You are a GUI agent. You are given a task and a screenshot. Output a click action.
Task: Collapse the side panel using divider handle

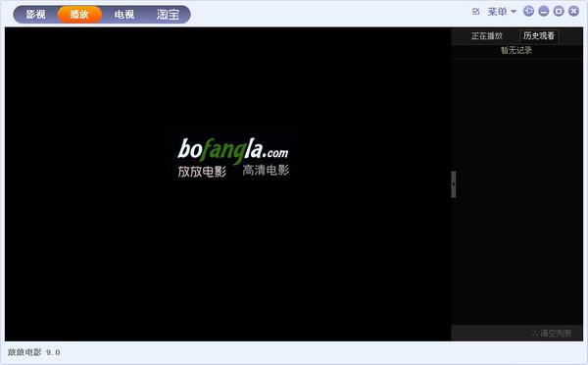click(454, 184)
